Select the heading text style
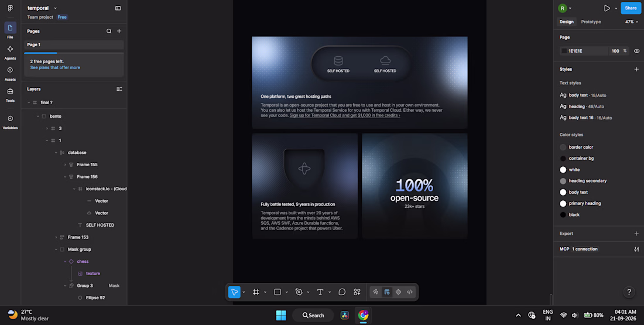644x325 pixels. [581, 107]
